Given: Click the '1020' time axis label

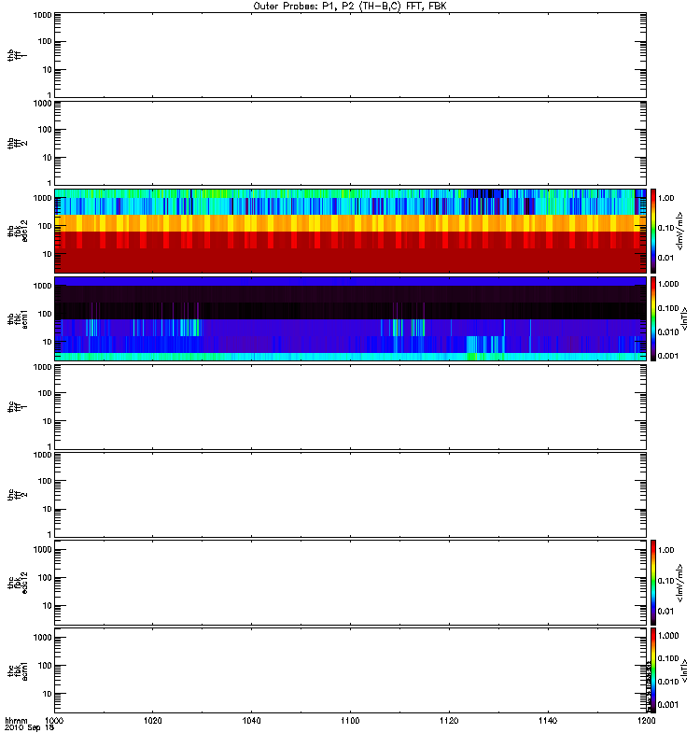Looking at the screenshot, I should point(152,721).
